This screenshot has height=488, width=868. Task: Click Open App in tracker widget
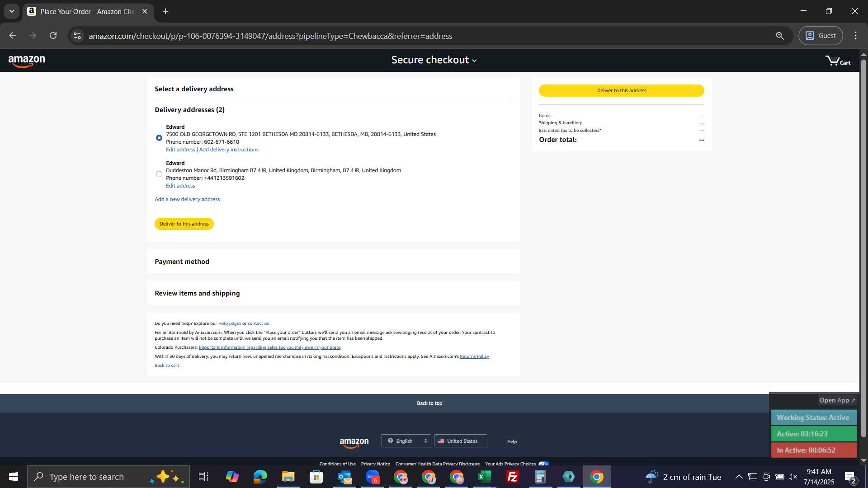point(837,400)
